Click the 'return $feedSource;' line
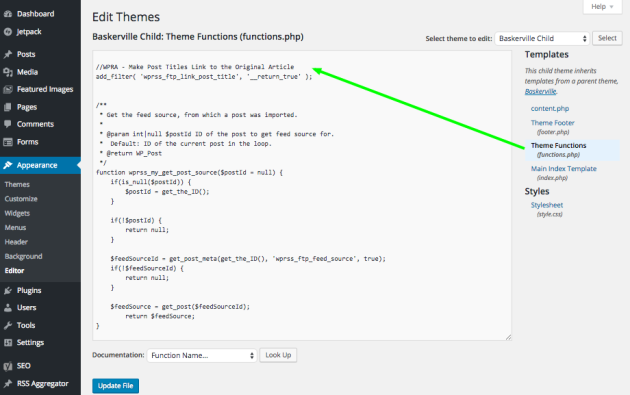The height and width of the screenshot is (395, 630). point(160,316)
